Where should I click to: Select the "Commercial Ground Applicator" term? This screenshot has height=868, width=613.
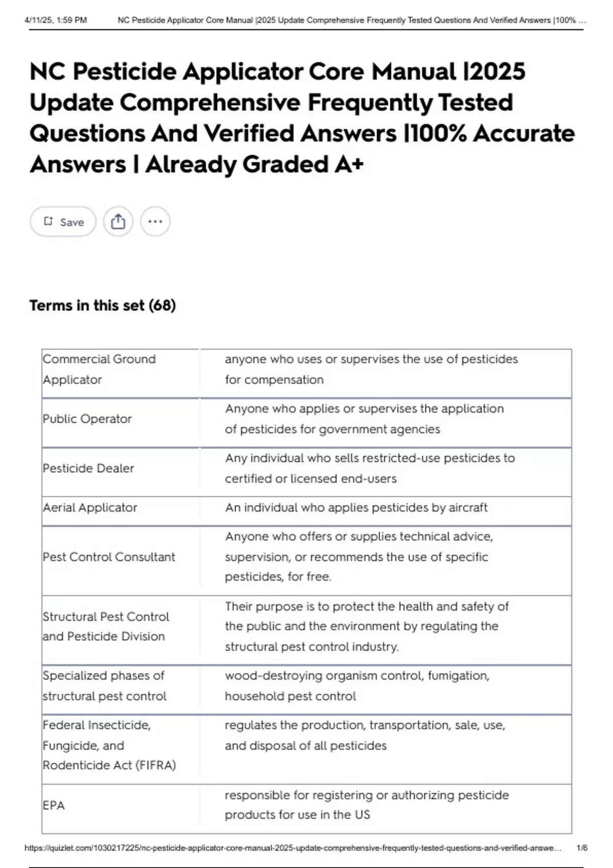(x=99, y=369)
